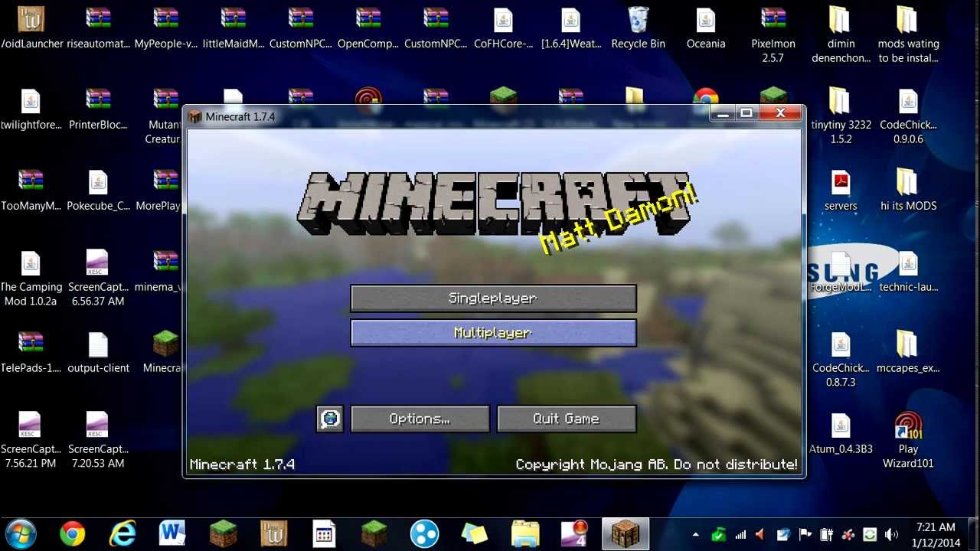Select the CoFHCore-... jar icon

(503, 28)
